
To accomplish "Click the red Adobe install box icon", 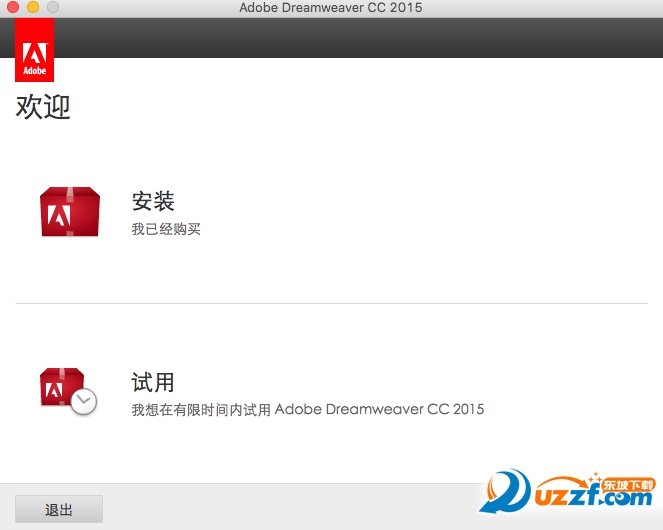I will tap(70, 211).
